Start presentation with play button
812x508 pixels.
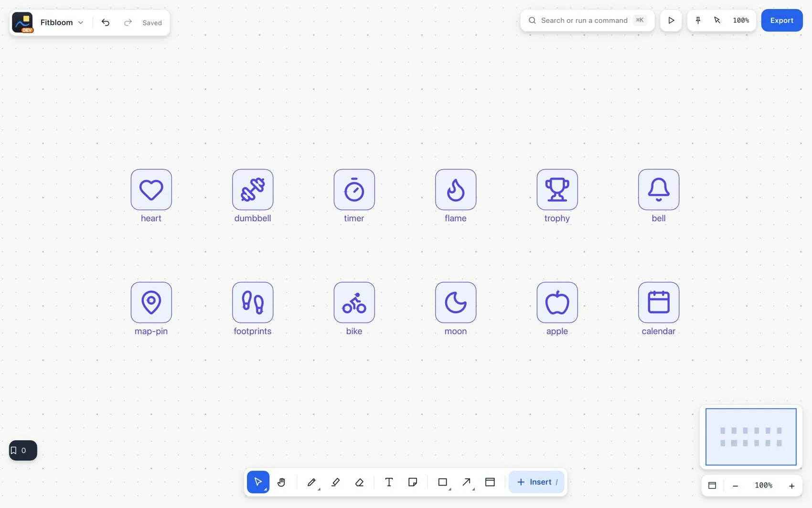tap(671, 21)
